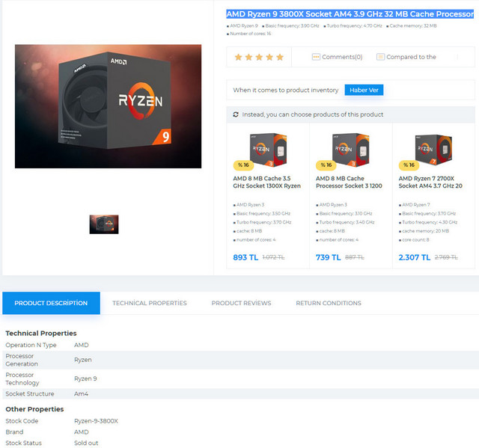Open the AMD 8 MB Cache 3.5 GHz 1300X title
The height and width of the screenshot is (448, 479).
(x=266, y=182)
